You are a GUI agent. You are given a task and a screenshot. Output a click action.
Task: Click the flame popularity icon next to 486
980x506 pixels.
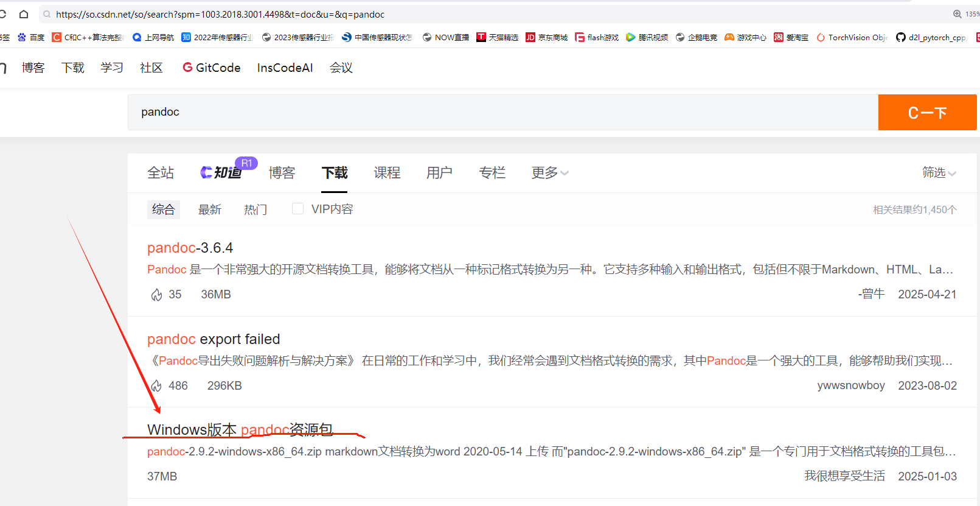tap(156, 386)
